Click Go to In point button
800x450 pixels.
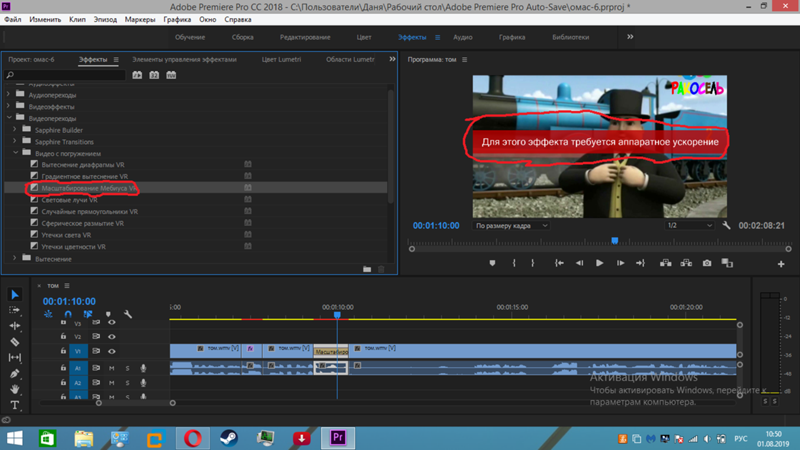pos(559,263)
